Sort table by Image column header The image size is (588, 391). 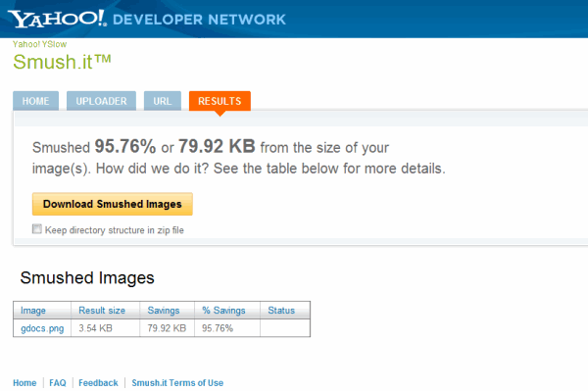33,311
